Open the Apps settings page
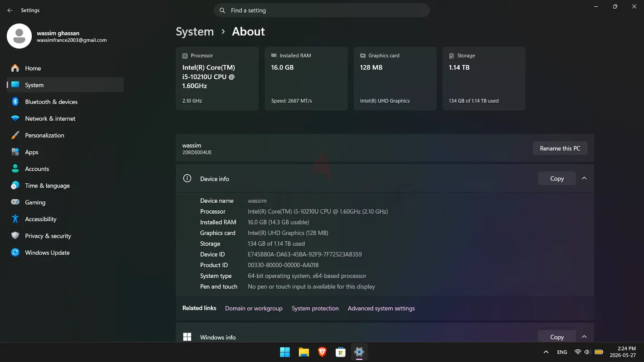This screenshot has height=362, width=644. [65, 152]
